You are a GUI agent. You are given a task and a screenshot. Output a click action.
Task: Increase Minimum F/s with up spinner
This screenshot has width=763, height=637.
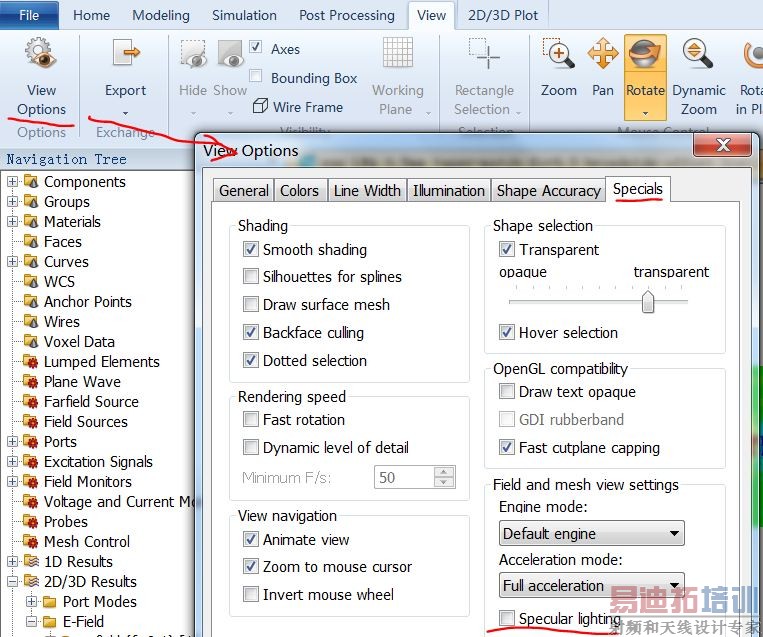(x=444, y=472)
